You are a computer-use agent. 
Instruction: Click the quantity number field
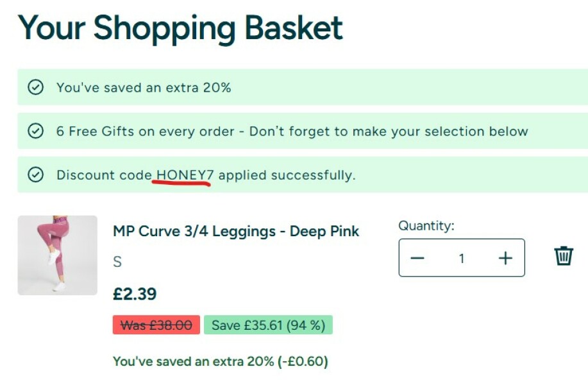pyautogui.click(x=461, y=258)
